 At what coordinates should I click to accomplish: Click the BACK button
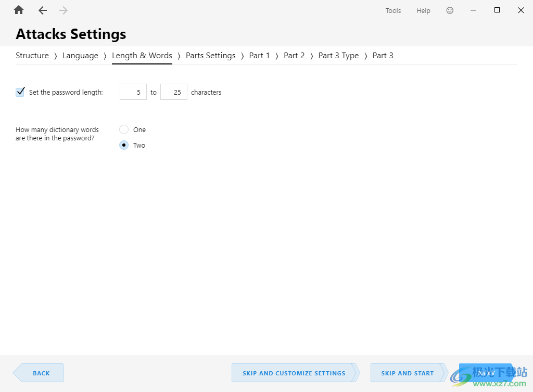coord(38,373)
